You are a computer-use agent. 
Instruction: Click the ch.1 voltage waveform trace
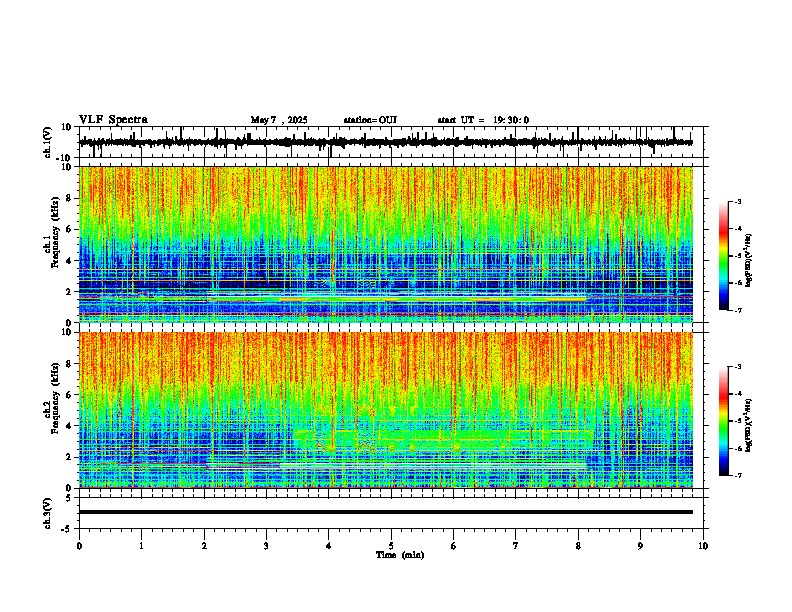385,142
